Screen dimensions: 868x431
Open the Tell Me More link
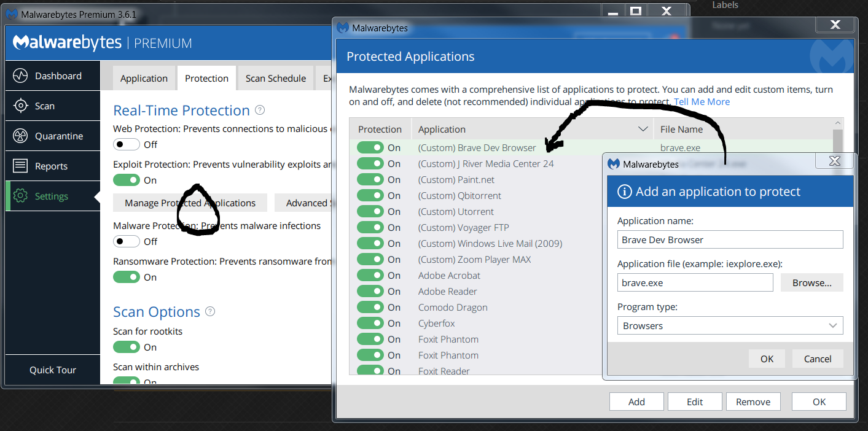[702, 102]
